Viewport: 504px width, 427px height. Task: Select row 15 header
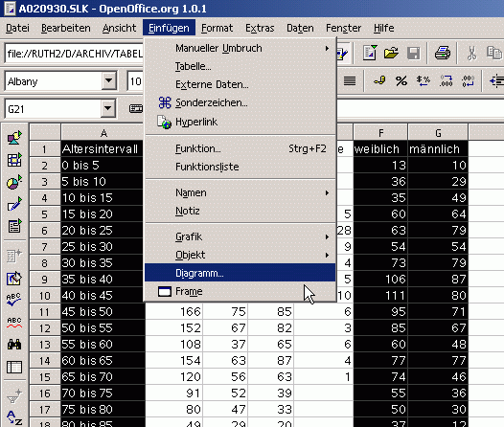point(45,377)
